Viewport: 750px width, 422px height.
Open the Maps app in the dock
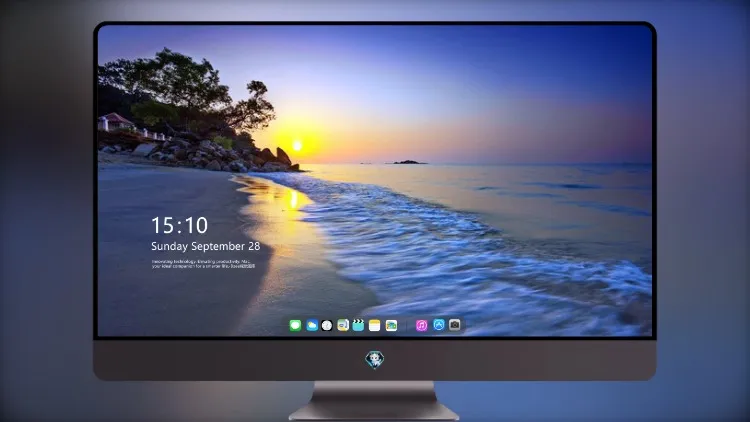(343, 325)
